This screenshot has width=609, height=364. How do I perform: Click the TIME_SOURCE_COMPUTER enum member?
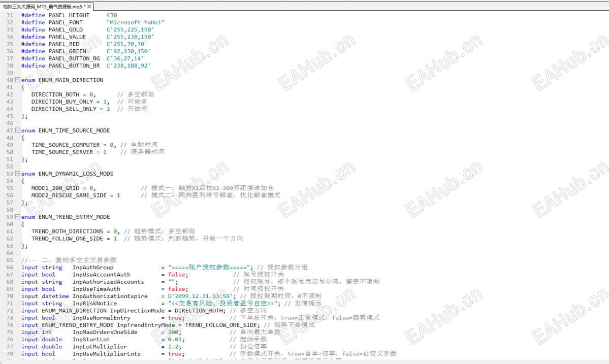pyautogui.click(x=66, y=145)
